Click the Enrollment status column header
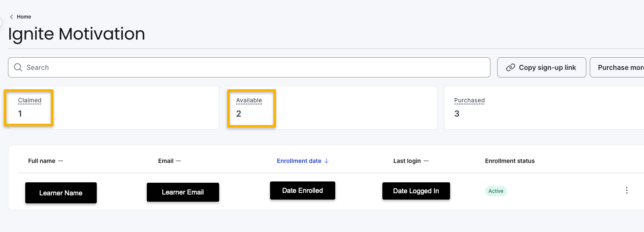 click(x=509, y=161)
